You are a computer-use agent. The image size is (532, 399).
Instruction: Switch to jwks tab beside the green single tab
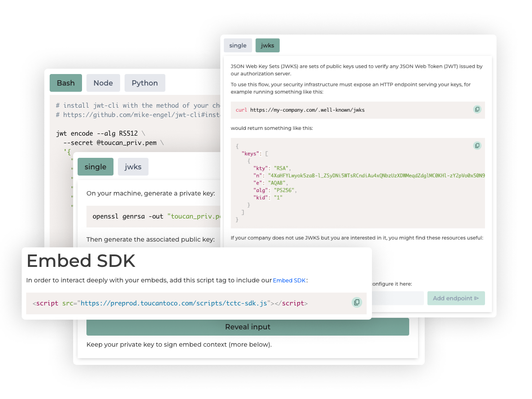[133, 167]
